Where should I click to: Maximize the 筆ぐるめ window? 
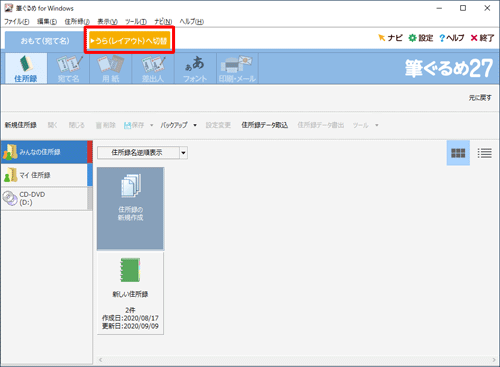(463, 8)
